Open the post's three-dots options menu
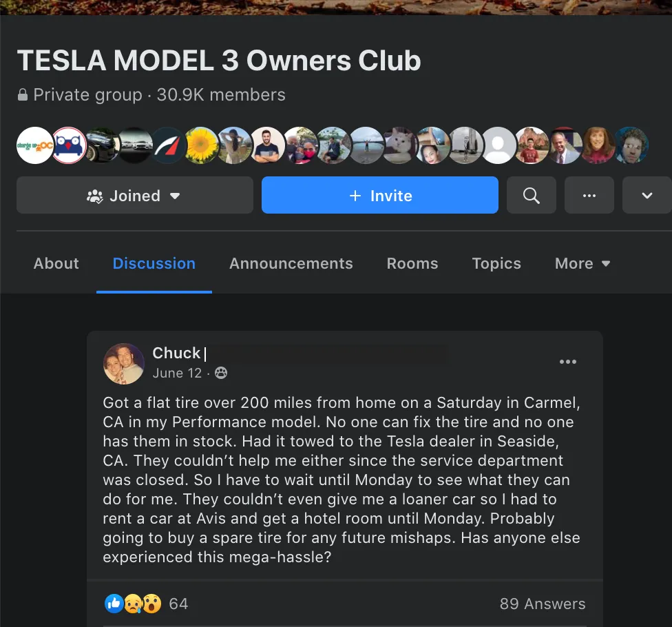672x627 pixels. click(568, 362)
